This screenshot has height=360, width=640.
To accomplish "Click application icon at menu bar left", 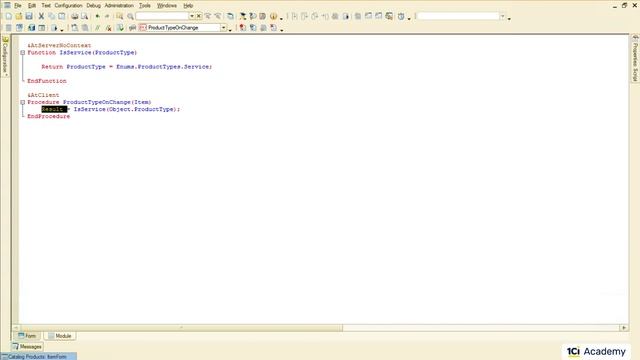I will pyautogui.click(x=7, y=5).
